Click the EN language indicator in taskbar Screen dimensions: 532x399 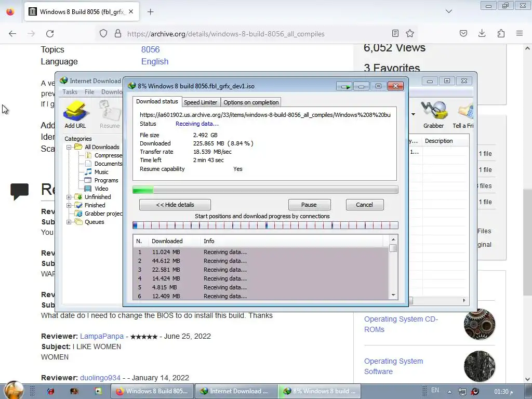pos(435,391)
